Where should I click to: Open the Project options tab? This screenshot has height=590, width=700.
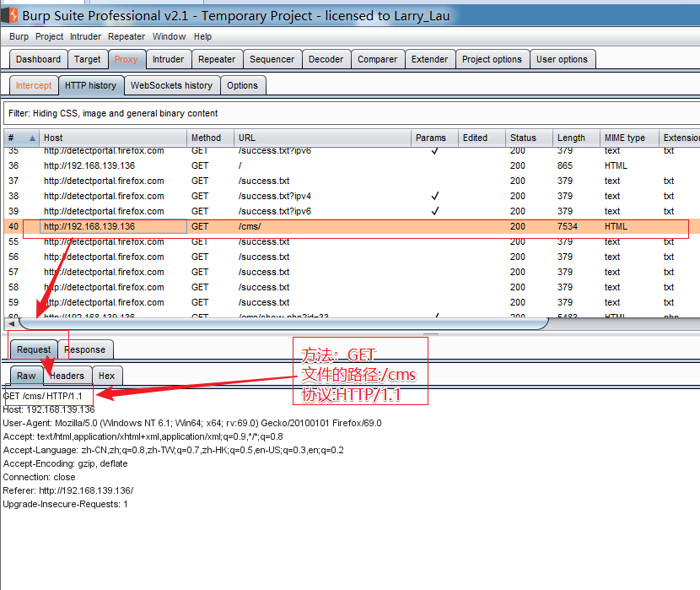[492, 59]
